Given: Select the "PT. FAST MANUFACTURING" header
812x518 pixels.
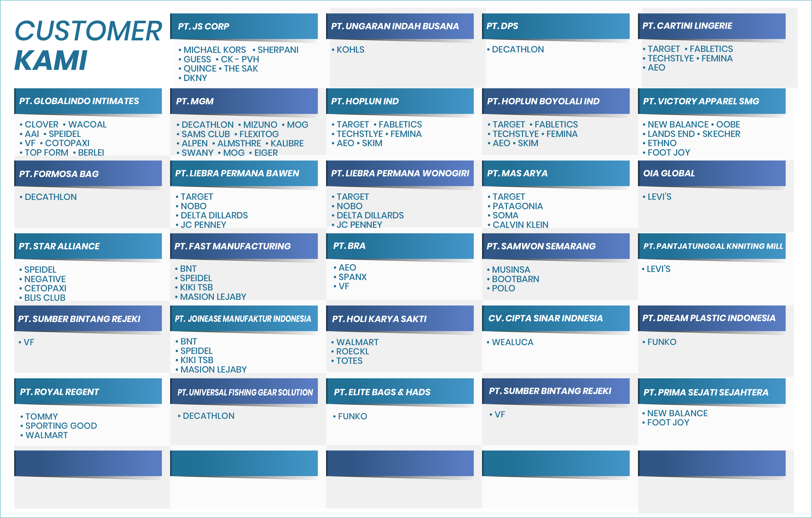Looking at the screenshot, I should point(244,246).
